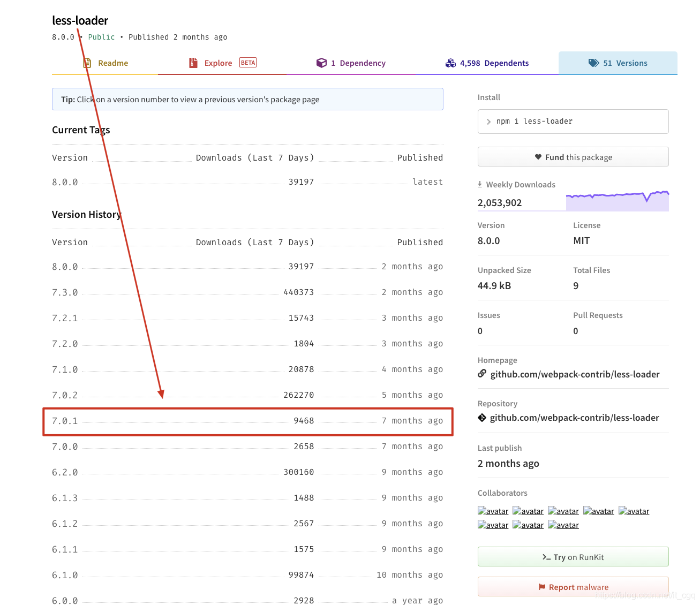
Task: Open version 6.0.0 package page
Action: point(65,601)
